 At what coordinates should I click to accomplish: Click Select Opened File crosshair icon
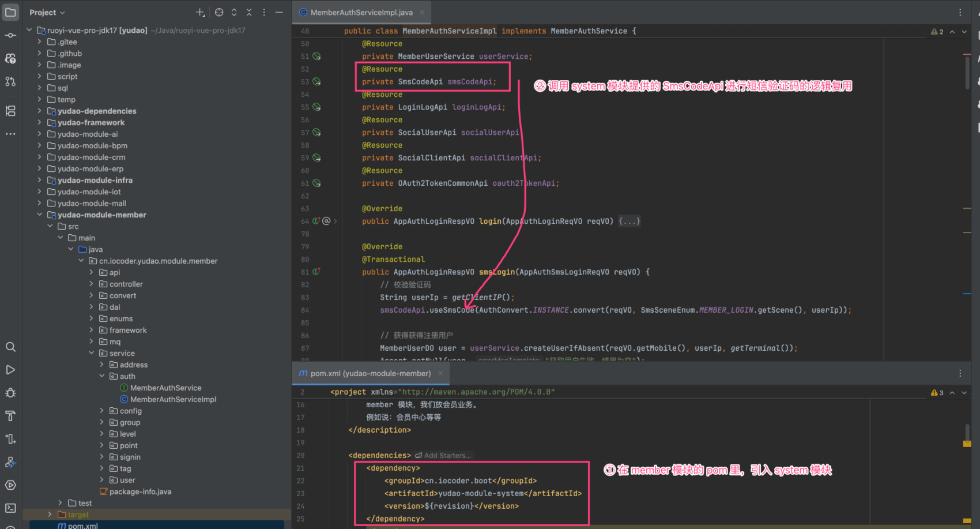tap(219, 12)
